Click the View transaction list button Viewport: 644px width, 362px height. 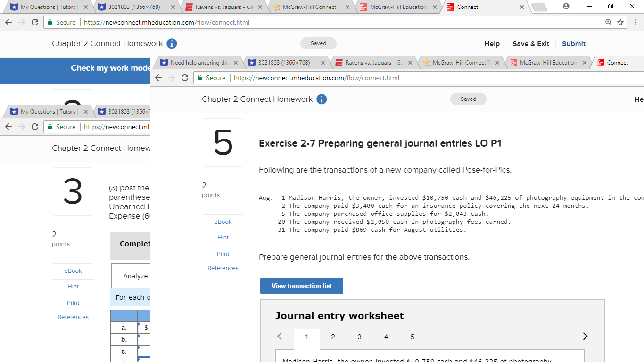point(301,286)
